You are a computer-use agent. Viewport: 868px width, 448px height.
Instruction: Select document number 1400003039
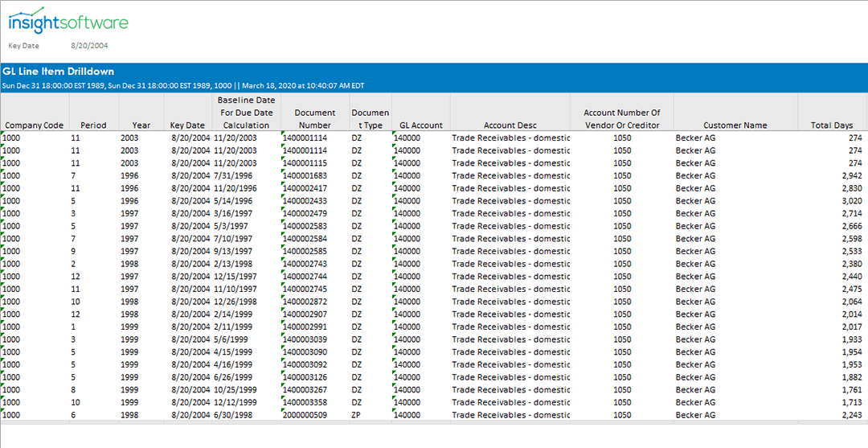point(305,339)
